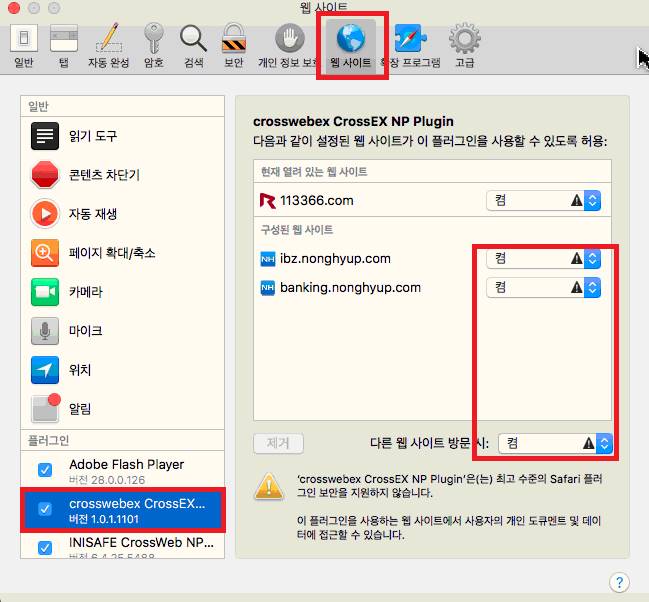Select the 113366.com website row
The image size is (649, 602).
[432, 200]
